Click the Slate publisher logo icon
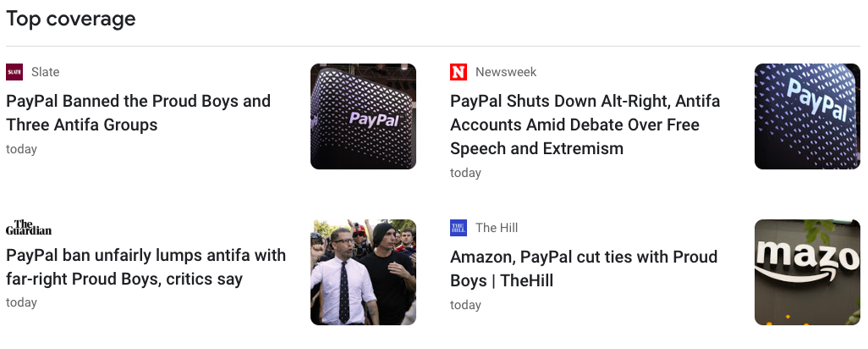Screen dimensions: 868x349 [x=14, y=72]
